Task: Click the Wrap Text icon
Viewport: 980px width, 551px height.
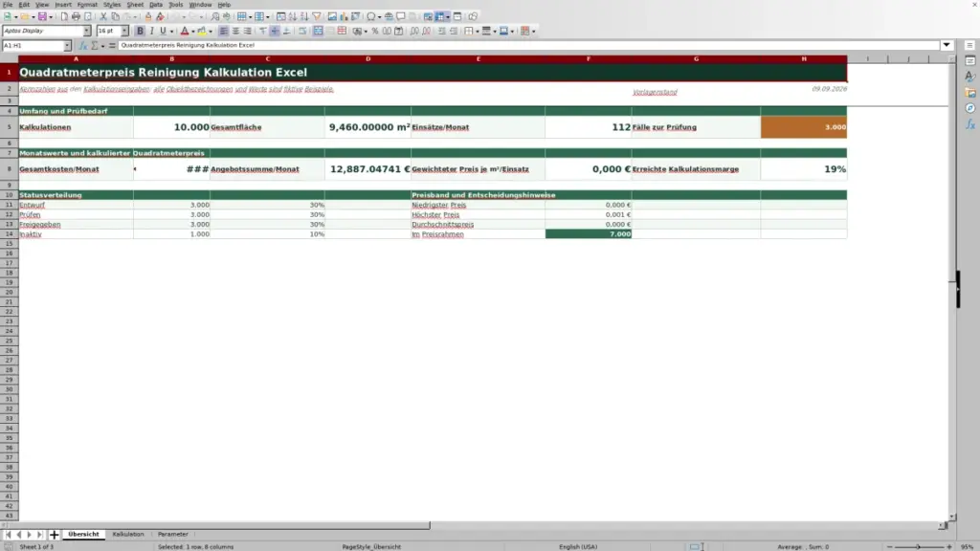Action: 302,32
